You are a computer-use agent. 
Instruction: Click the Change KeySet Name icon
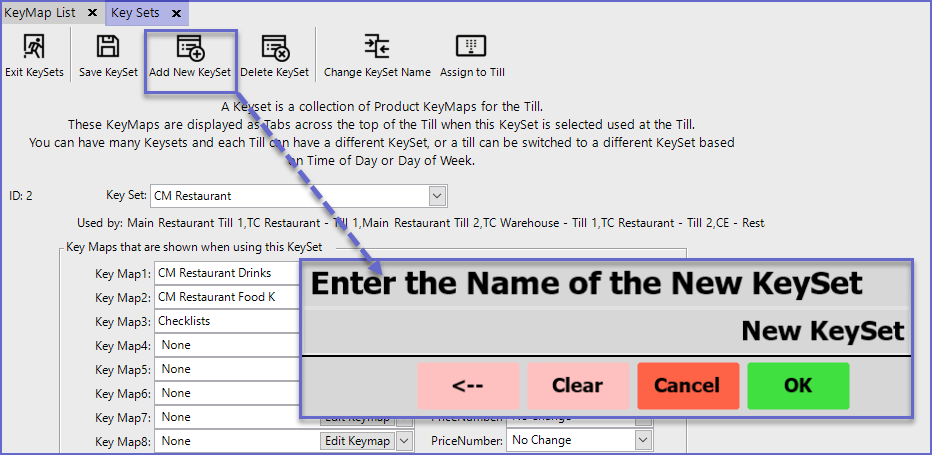tap(377, 47)
